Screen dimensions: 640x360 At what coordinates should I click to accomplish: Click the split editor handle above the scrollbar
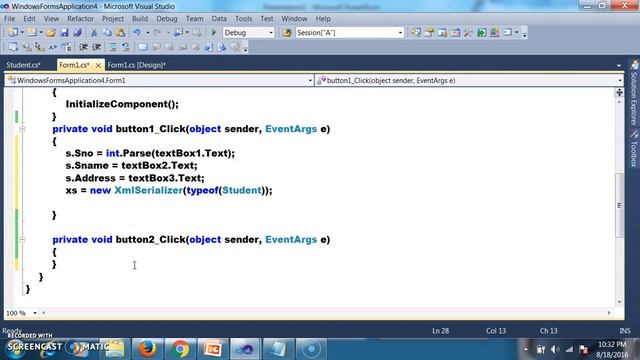click(x=619, y=93)
